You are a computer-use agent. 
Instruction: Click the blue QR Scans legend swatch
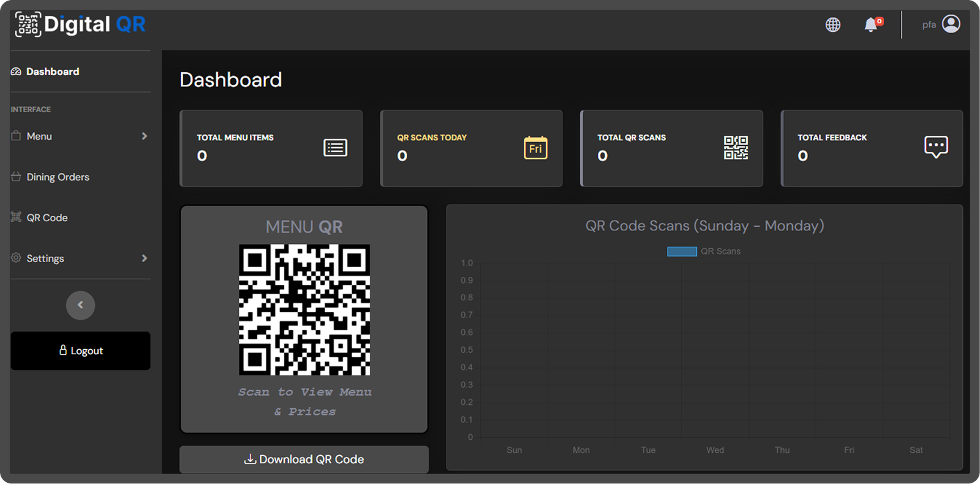coord(682,251)
